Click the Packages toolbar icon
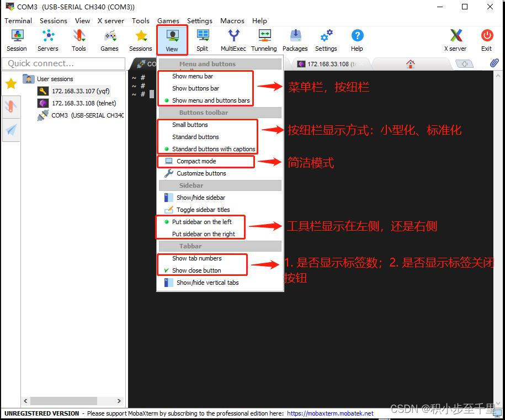The width and height of the screenshot is (505, 420). point(295,40)
